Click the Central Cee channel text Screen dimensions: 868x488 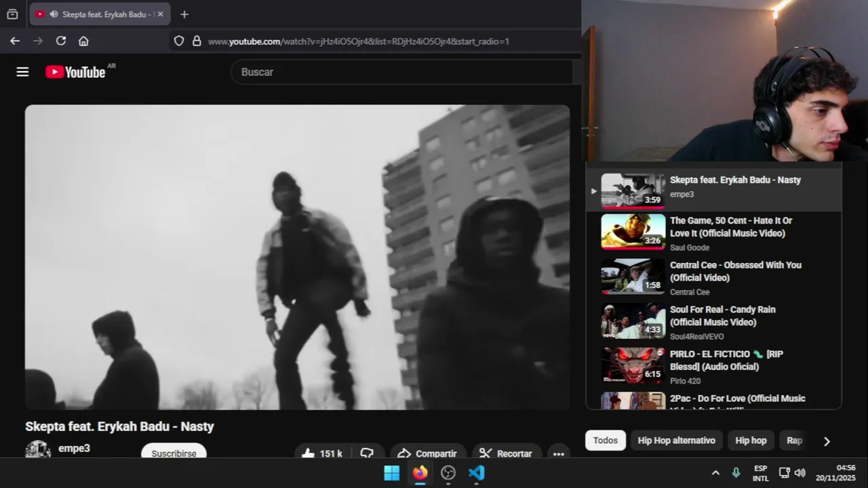coord(690,292)
